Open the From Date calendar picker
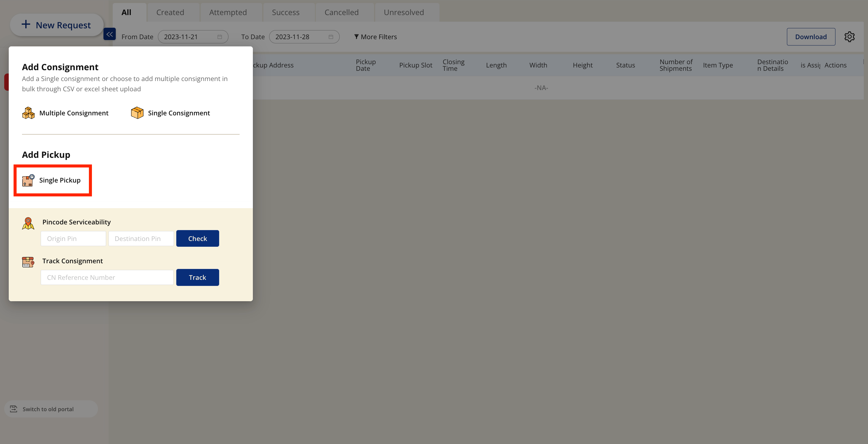 click(x=220, y=37)
